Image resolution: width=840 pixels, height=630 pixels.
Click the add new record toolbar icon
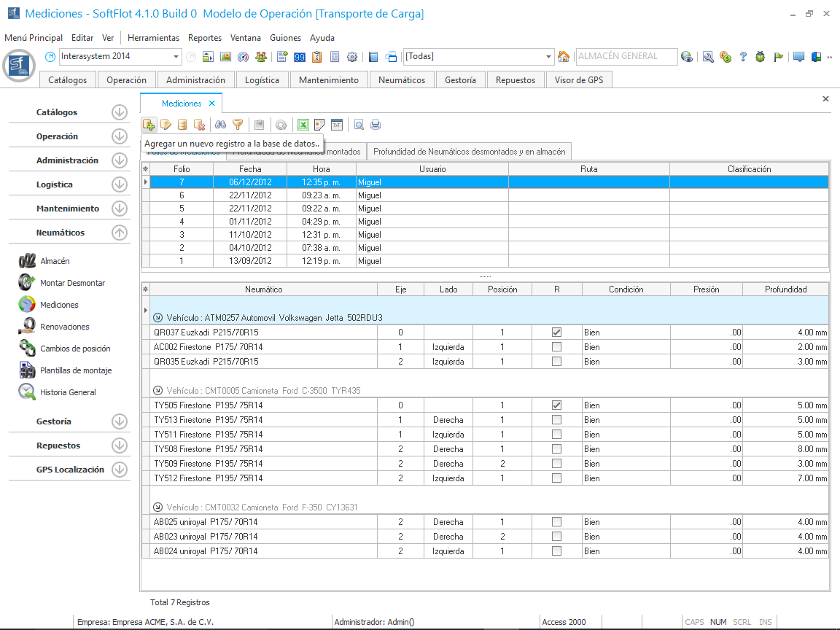tap(148, 125)
